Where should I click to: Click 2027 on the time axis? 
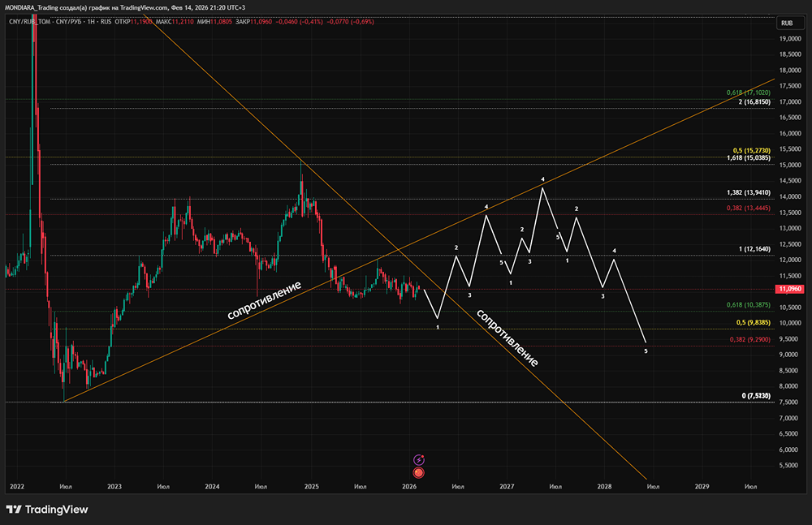(507, 487)
